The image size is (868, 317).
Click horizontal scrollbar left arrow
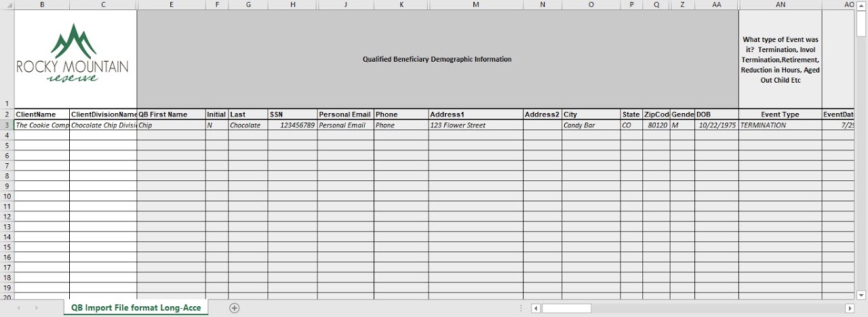pyautogui.click(x=536, y=309)
